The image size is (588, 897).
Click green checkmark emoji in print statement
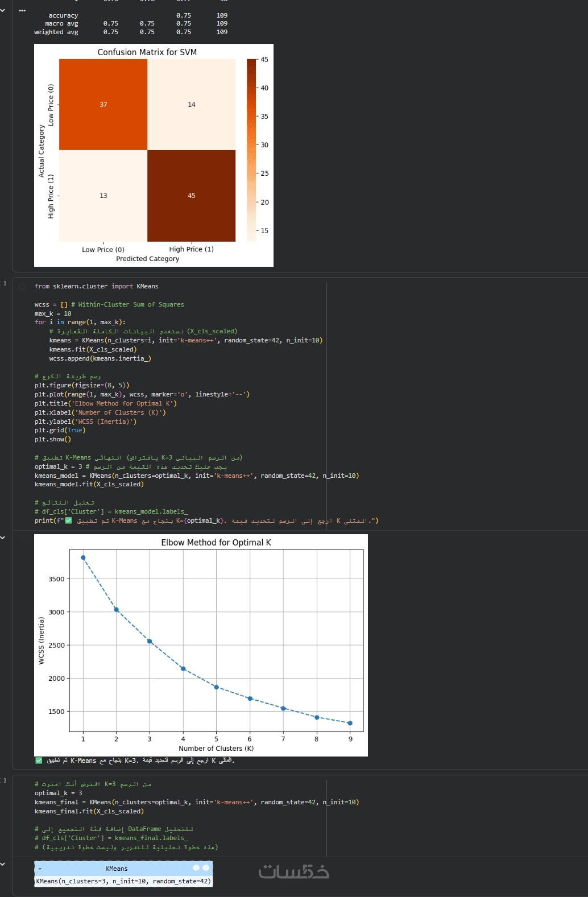[68, 520]
